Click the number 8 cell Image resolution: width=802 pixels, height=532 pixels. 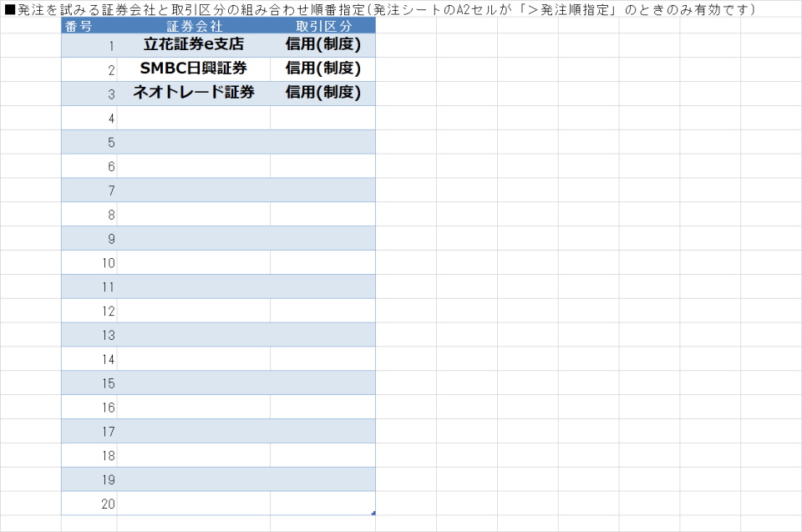[x=89, y=214]
